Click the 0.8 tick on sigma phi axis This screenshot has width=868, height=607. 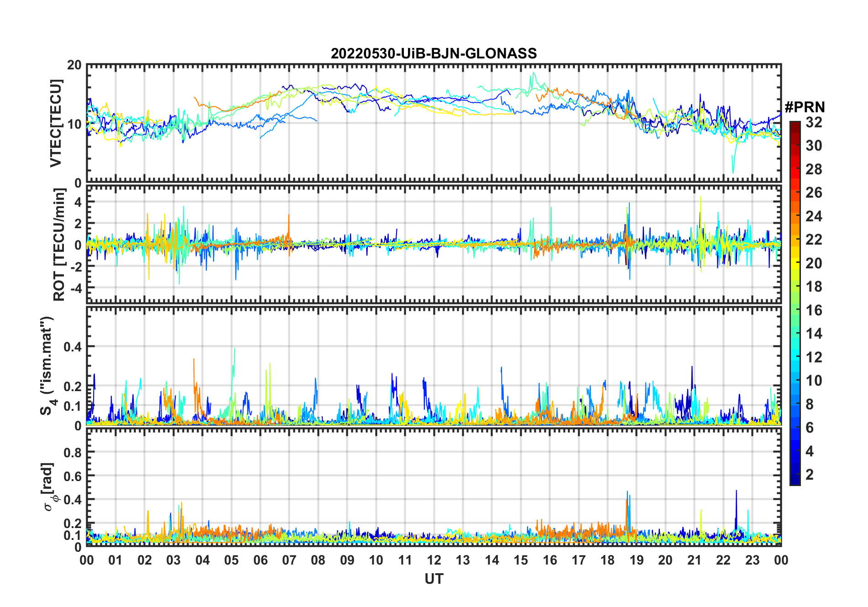coord(73,452)
